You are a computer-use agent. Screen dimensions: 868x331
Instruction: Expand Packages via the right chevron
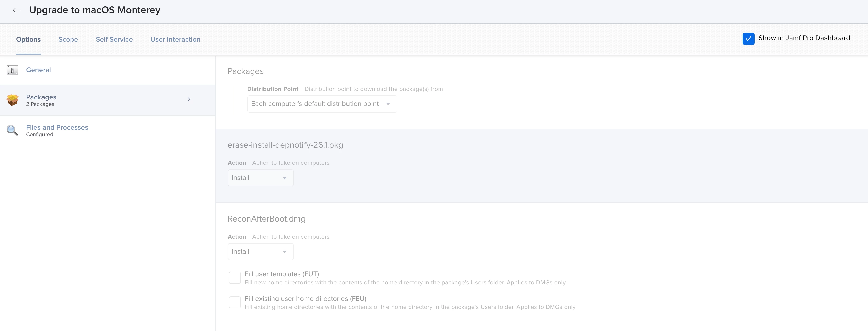[189, 99]
